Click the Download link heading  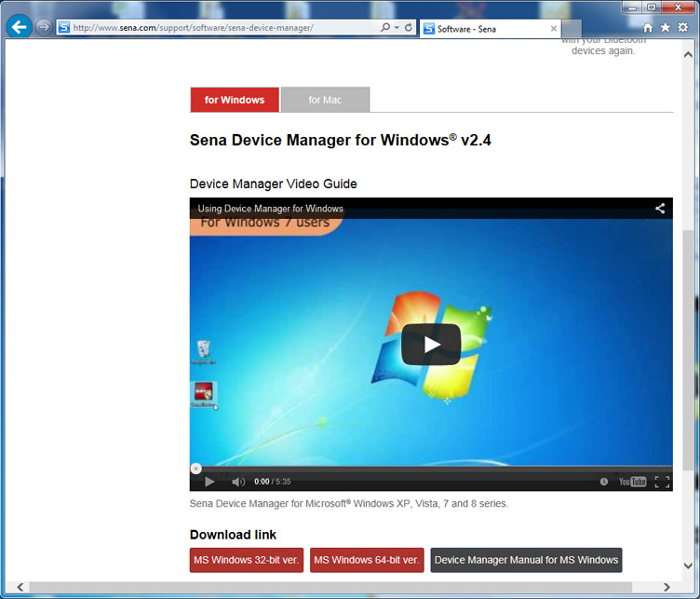(x=233, y=535)
